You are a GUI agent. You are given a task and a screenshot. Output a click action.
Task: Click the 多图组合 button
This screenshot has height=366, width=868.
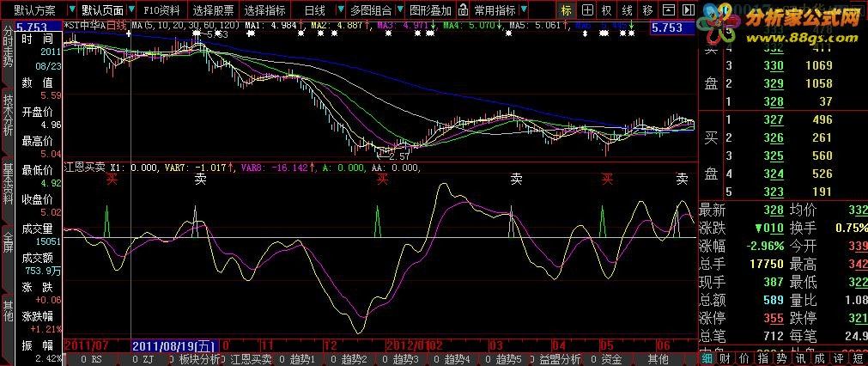[x=371, y=10]
